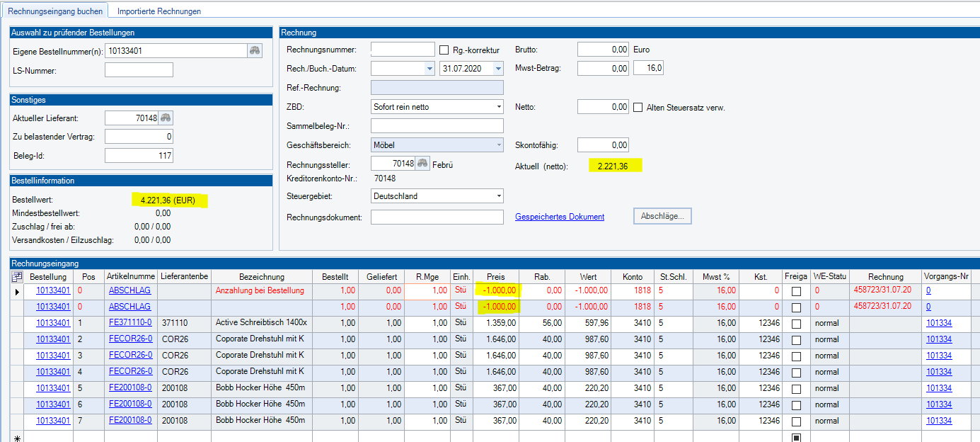
Task: Sort by Bezeichnung column header
Action: [x=262, y=277]
